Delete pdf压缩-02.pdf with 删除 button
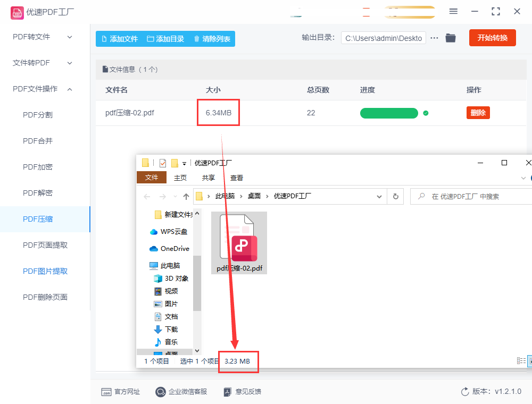 pyautogui.click(x=478, y=113)
